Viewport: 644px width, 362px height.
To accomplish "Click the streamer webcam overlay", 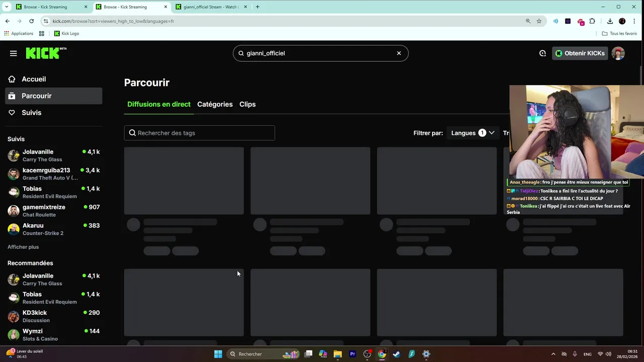I will [577, 132].
